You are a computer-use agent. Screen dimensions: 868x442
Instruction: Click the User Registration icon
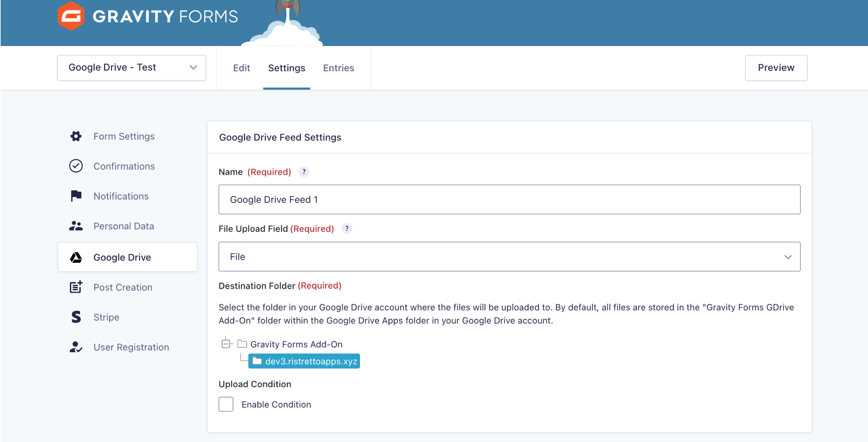pyautogui.click(x=76, y=347)
